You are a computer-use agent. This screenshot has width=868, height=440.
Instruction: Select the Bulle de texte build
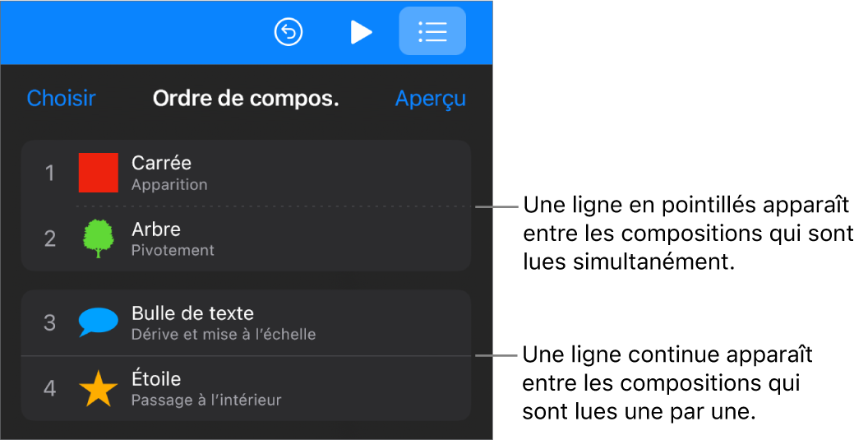pyautogui.click(x=192, y=313)
